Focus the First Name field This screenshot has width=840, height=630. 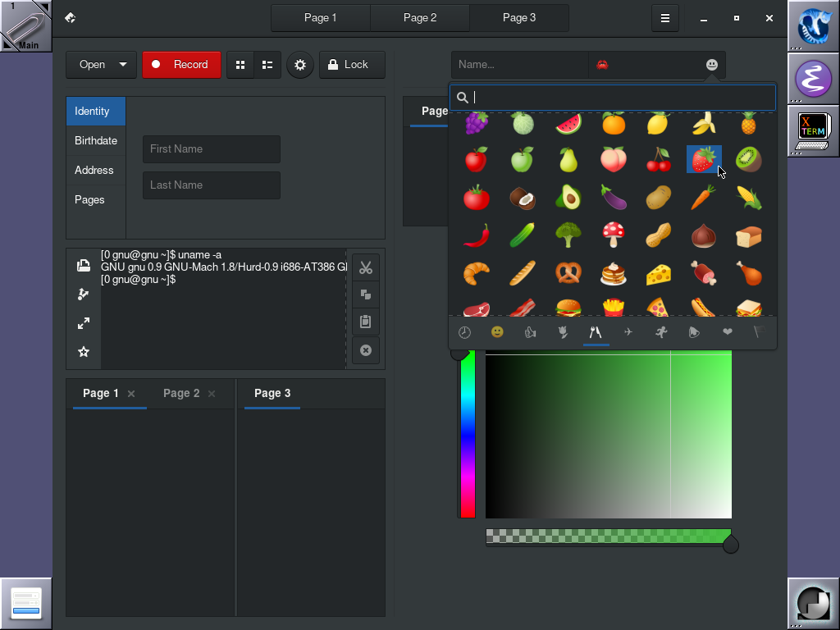point(211,149)
